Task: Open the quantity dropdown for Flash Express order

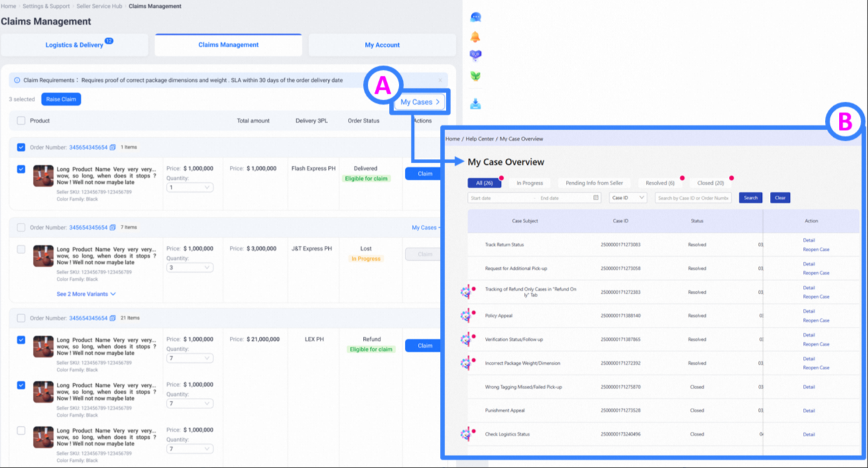Action: [190, 188]
